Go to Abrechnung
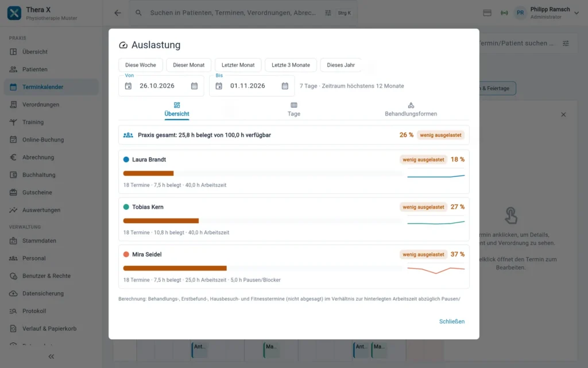The image size is (588, 368). tap(51, 158)
